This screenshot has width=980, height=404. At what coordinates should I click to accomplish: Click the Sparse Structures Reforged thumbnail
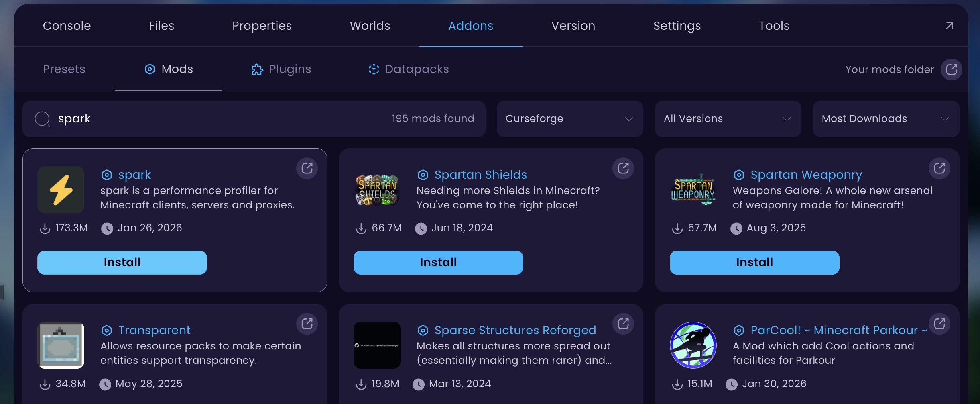pyautogui.click(x=377, y=345)
